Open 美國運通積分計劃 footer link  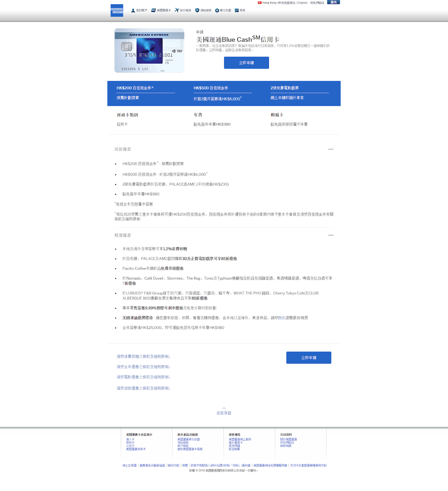click(x=189, y=439)
